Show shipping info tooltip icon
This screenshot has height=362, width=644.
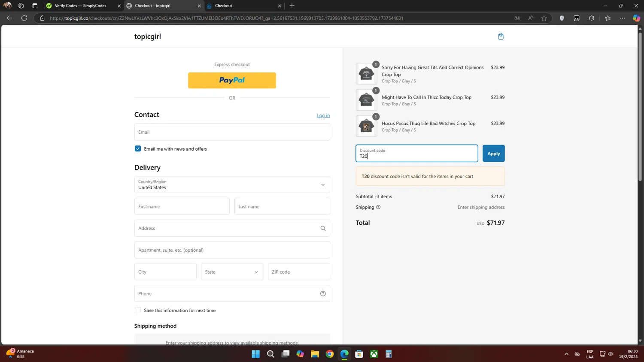click(378, 207)
